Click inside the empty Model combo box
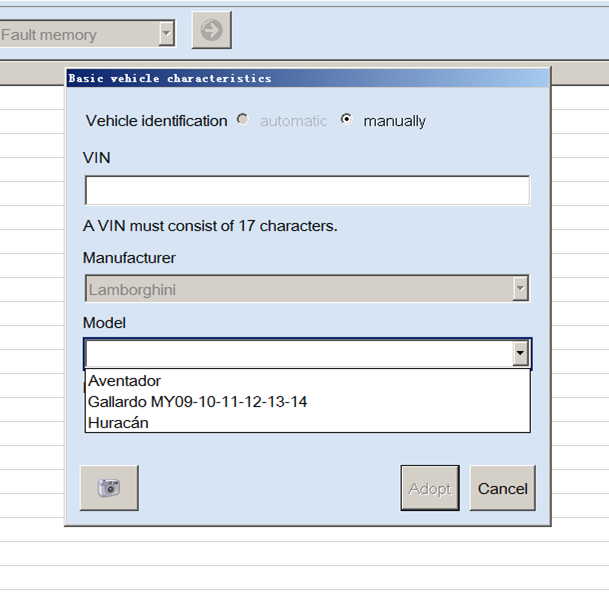Screen dimensions: 609x596 coord(299,353)
